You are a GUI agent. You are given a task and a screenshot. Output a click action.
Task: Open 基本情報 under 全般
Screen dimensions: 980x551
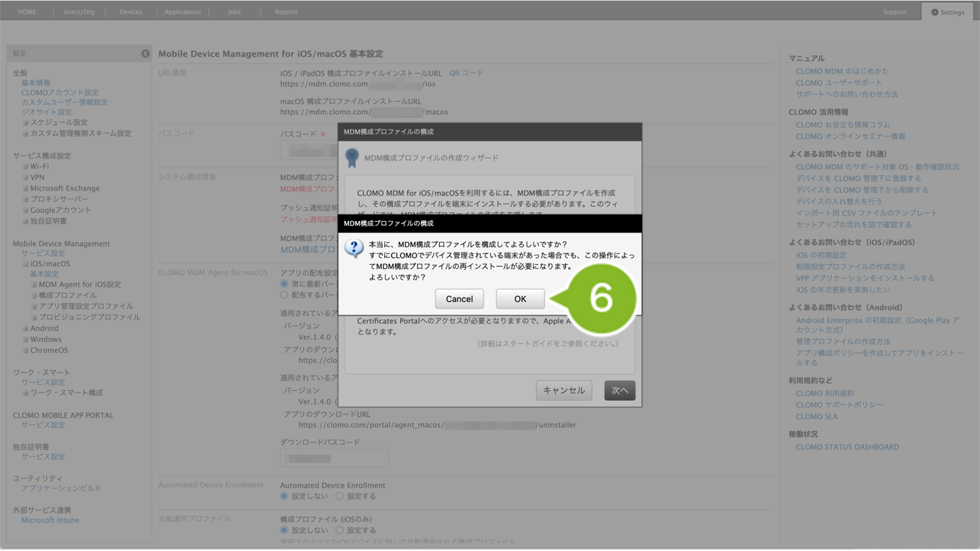(x=36, y=83)
